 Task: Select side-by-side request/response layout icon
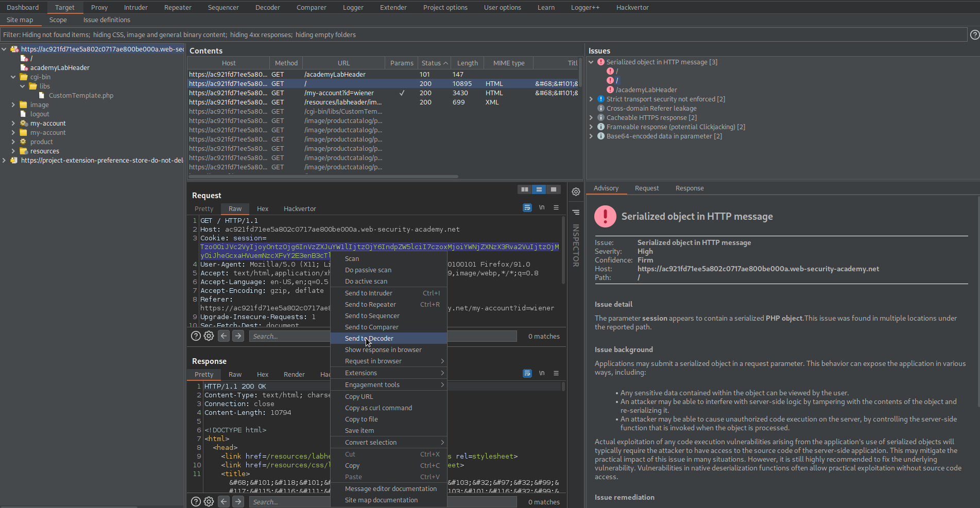(x=524, y=189)
